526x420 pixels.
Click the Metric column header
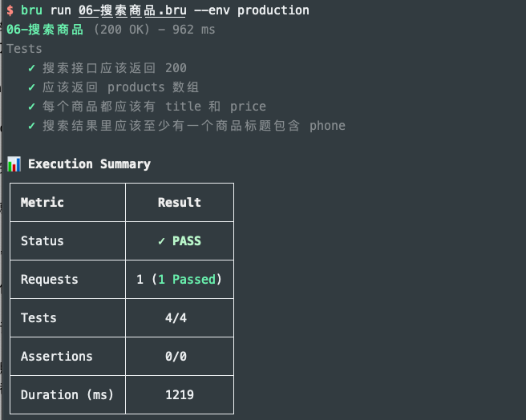[x=42, y=203]
